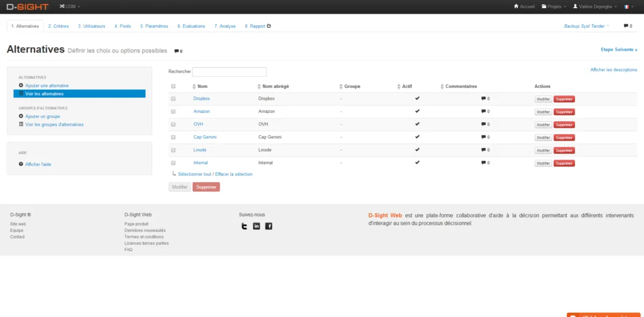The height and width of the screenshot is (317, 644).
Task: Open the Projets dropdown menu
Action: [553, 6]
